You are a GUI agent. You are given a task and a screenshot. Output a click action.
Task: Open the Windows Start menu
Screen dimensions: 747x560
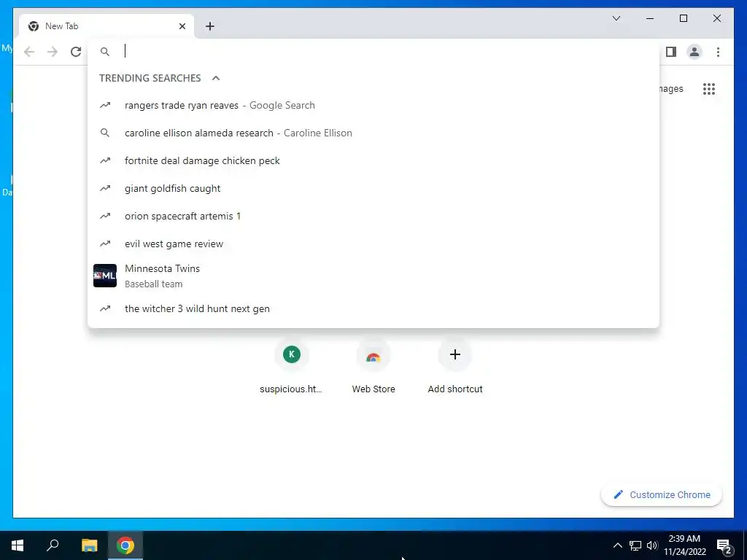18,545
